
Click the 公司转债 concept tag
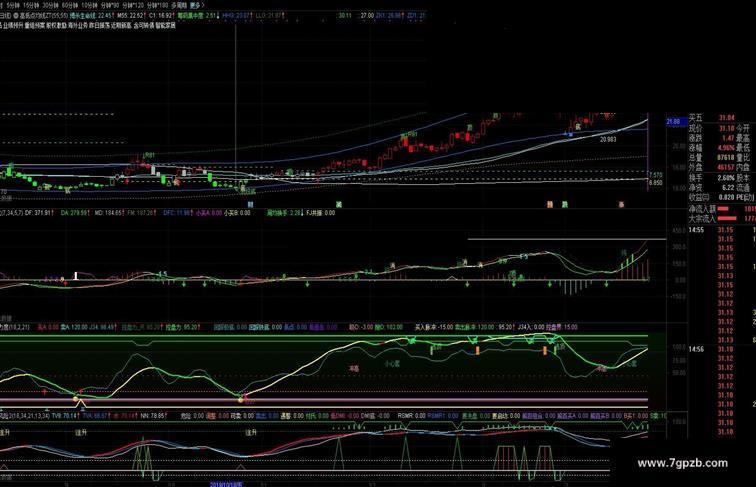tap(143, 26)
